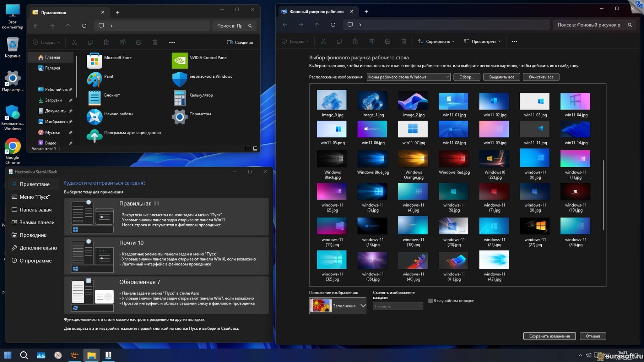This screenshot has height=362, width=644.
Task: Click Сведения button in Applications window
Action: click(240, 42)
